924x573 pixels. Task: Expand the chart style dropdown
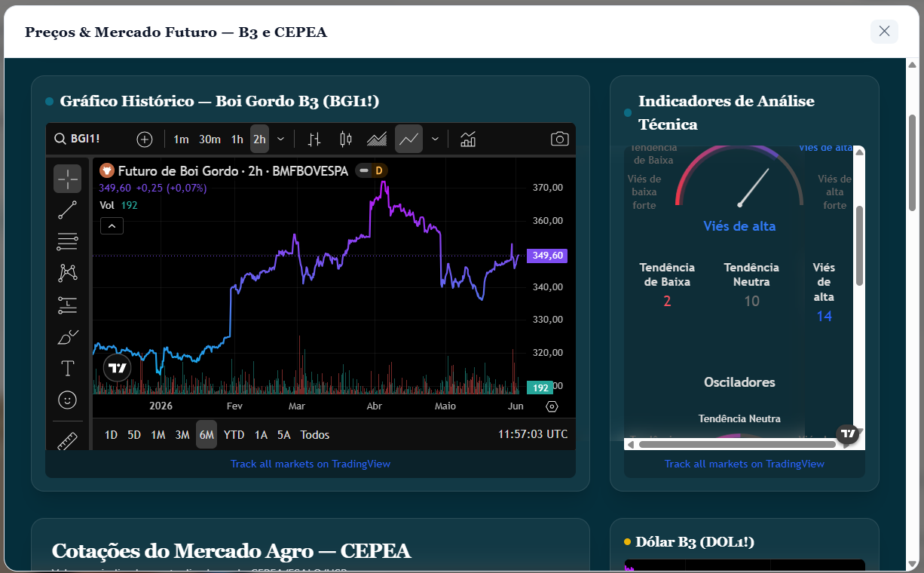click(435, 139)
